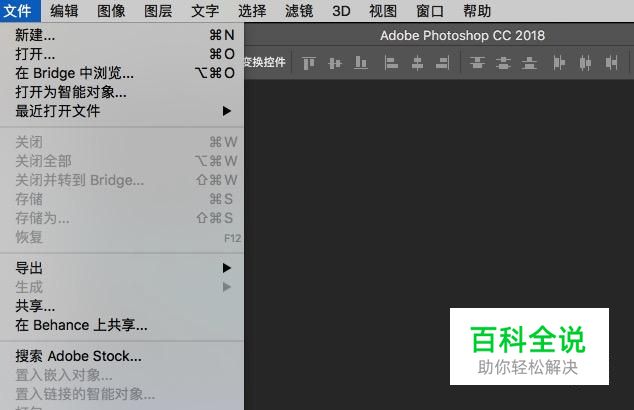The width and height of the screenshot is (634, 410).
Task: Click the greyed 关闭并转到 Bridge... entry
Action: click(122, 180)
